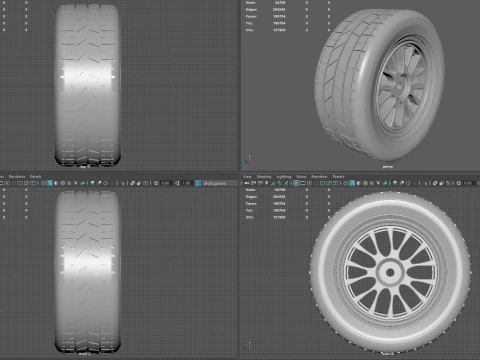Toggle Film Gate in bottom-right panel

click(303, 183)
